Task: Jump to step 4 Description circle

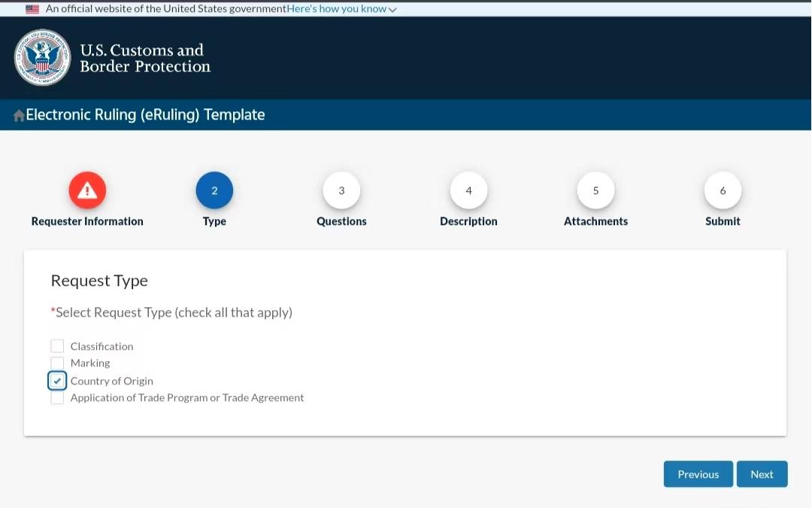Action: (x=468, y=190)
